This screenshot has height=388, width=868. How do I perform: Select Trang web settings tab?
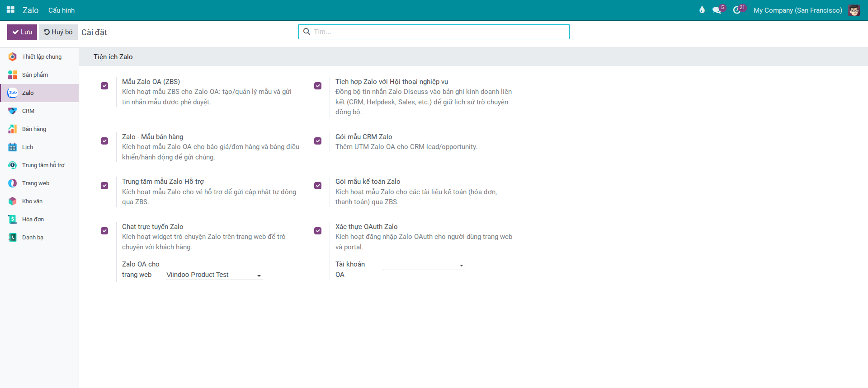click(x=39, y=183)
